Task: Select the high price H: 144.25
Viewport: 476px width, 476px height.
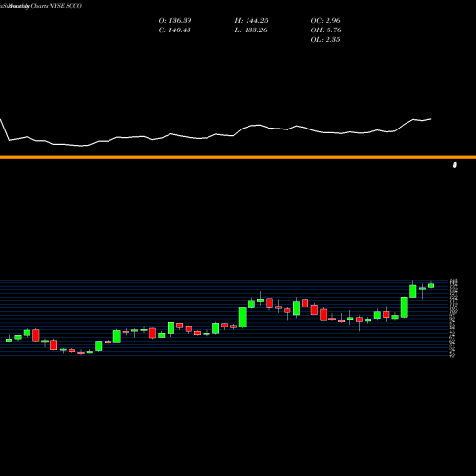Action: (x=251, y=21)
